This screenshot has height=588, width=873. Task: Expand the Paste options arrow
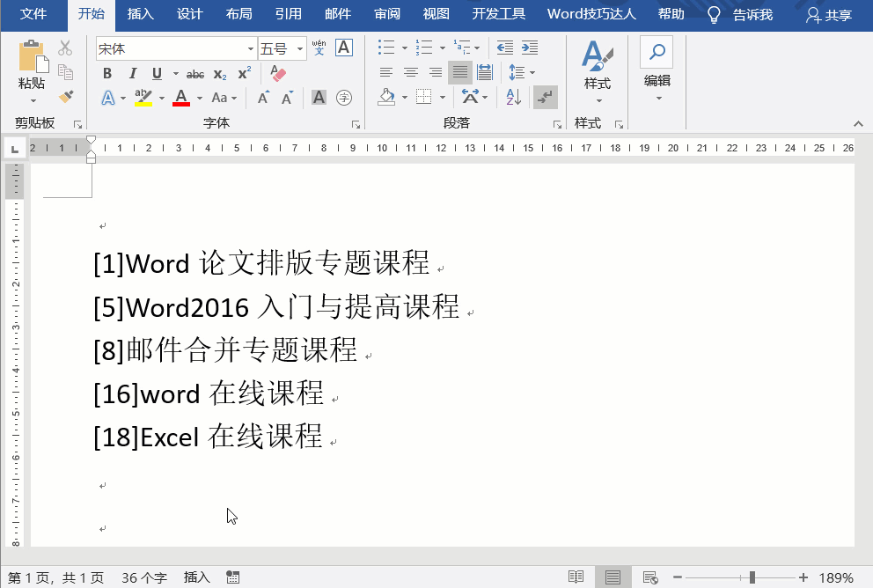[33, 100]
